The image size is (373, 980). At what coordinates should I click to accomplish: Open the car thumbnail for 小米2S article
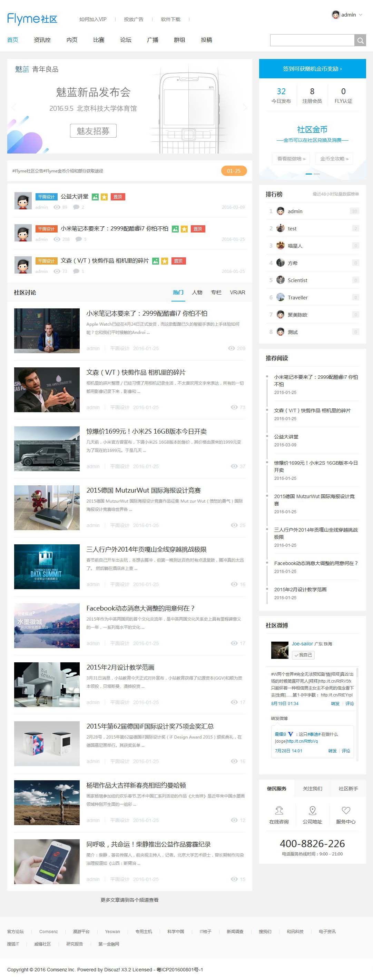click(x=47, y=449)
